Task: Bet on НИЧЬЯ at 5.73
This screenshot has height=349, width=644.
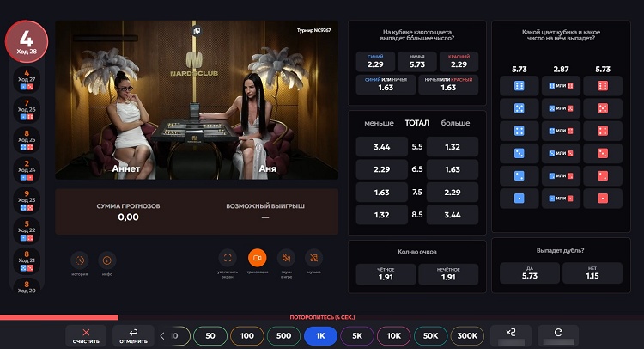Action: pyautogui.click(x=417, y=62)
